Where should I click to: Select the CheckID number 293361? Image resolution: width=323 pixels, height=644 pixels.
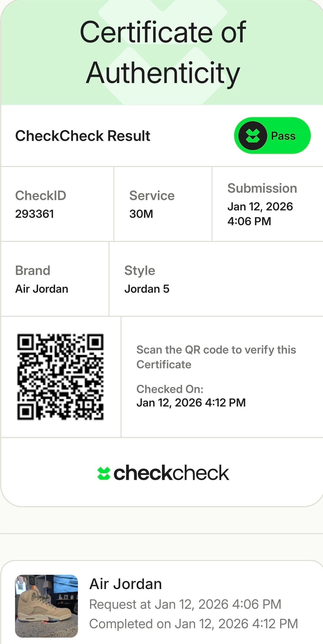point(35,214)
